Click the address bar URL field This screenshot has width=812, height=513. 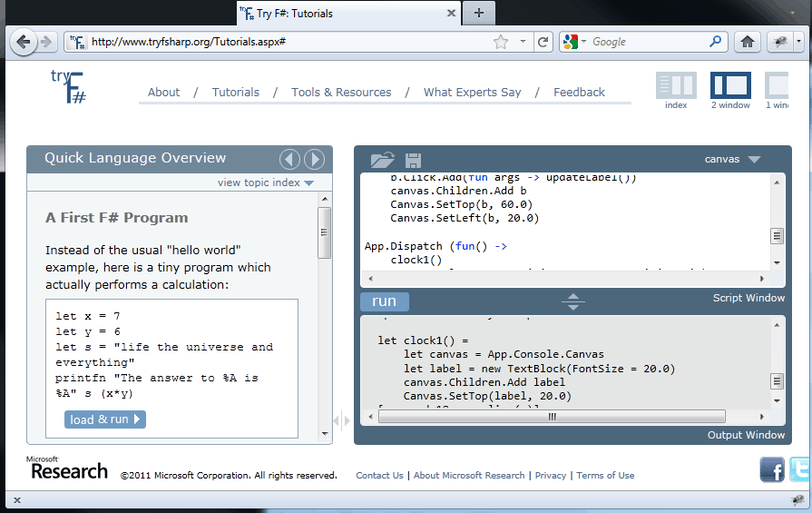pyautogui.click(x=290, y=42)
